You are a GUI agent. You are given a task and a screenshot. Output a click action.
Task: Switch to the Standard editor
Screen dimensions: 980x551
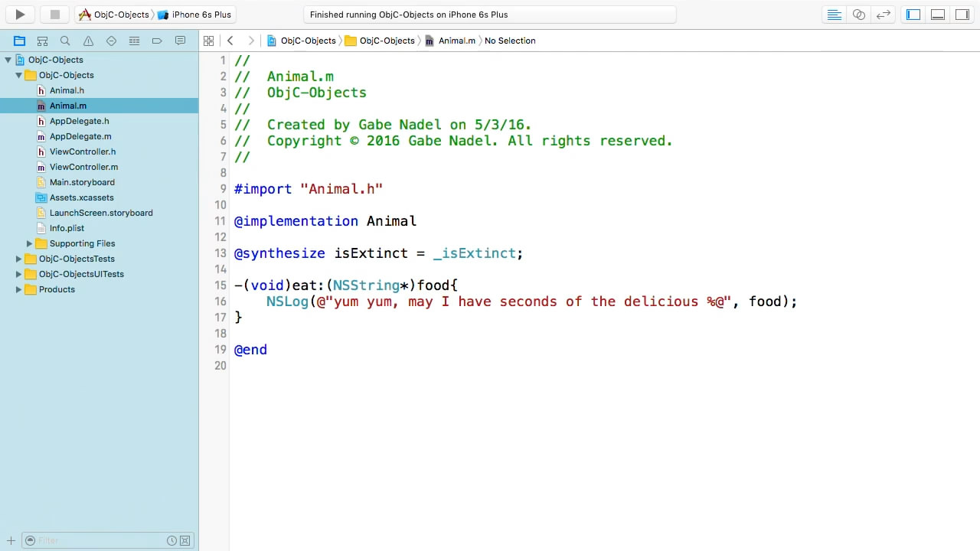835,15
